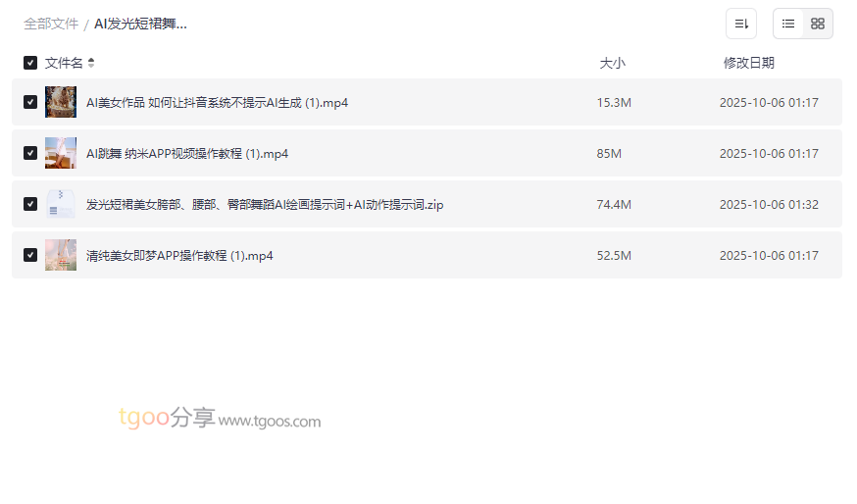This screenshot has height=504, width=857.
Task: Open thumbnail of 清纯美女即梦APP video
Action: 61,255
